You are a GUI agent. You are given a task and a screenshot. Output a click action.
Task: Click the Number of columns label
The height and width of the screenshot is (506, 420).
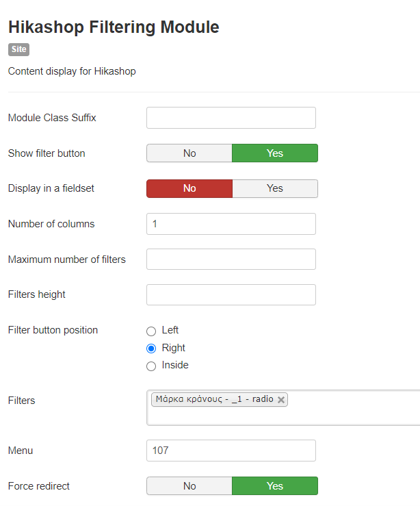pyautogui.click(x=51, y=224)
